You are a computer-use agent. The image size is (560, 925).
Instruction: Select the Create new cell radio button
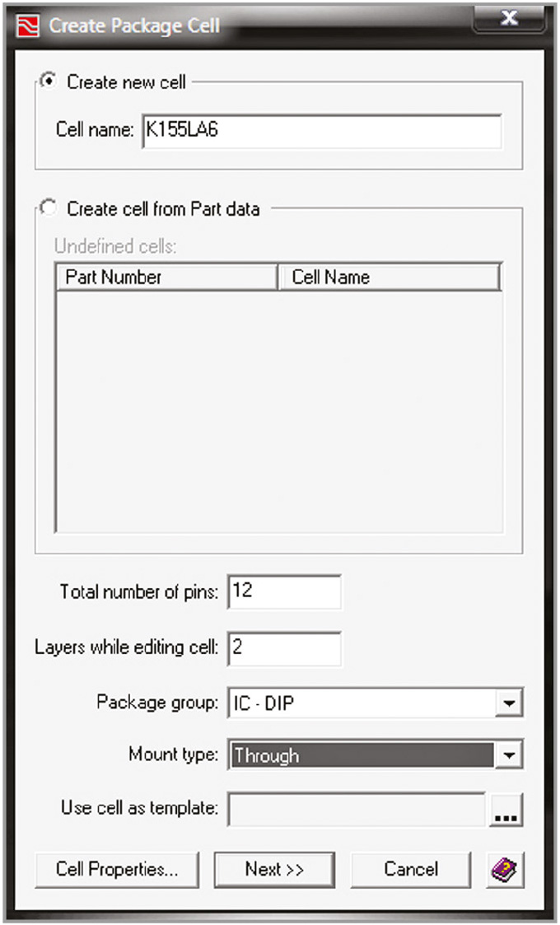(49, 82)
